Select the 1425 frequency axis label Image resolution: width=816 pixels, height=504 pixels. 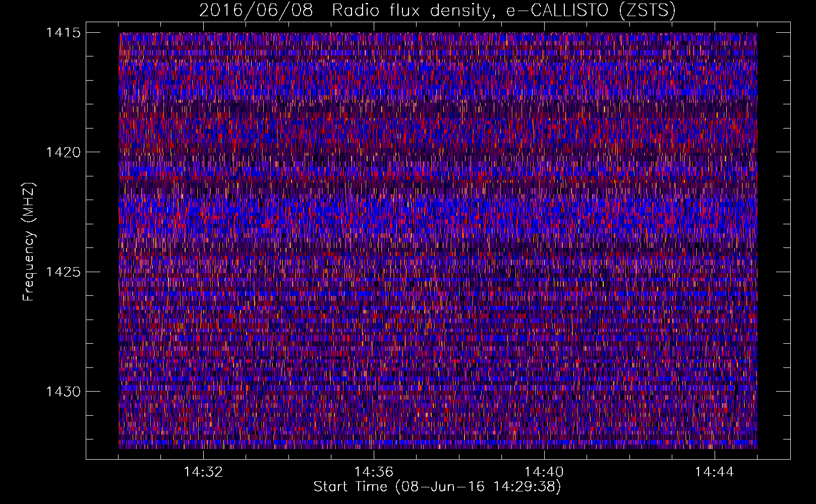point(63,272)
